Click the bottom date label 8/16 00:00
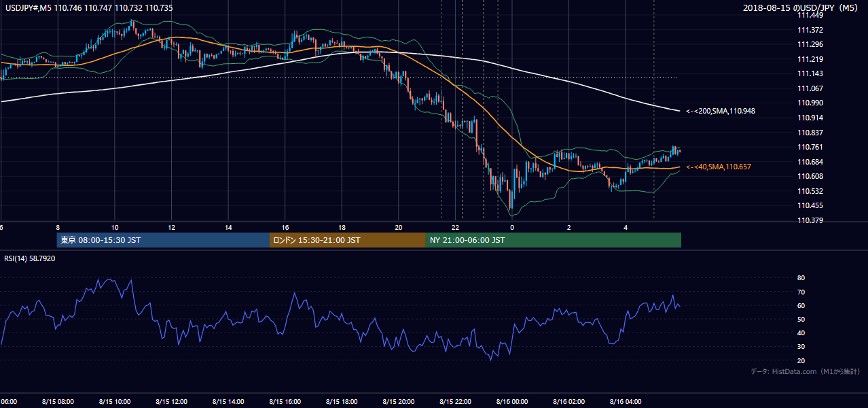 click(x=512, y=401)
